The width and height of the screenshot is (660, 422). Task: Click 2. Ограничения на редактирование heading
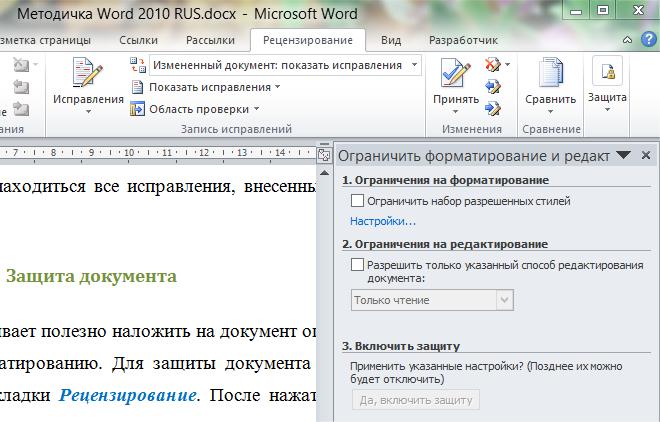pyautogui.click(x=445, y=244)
